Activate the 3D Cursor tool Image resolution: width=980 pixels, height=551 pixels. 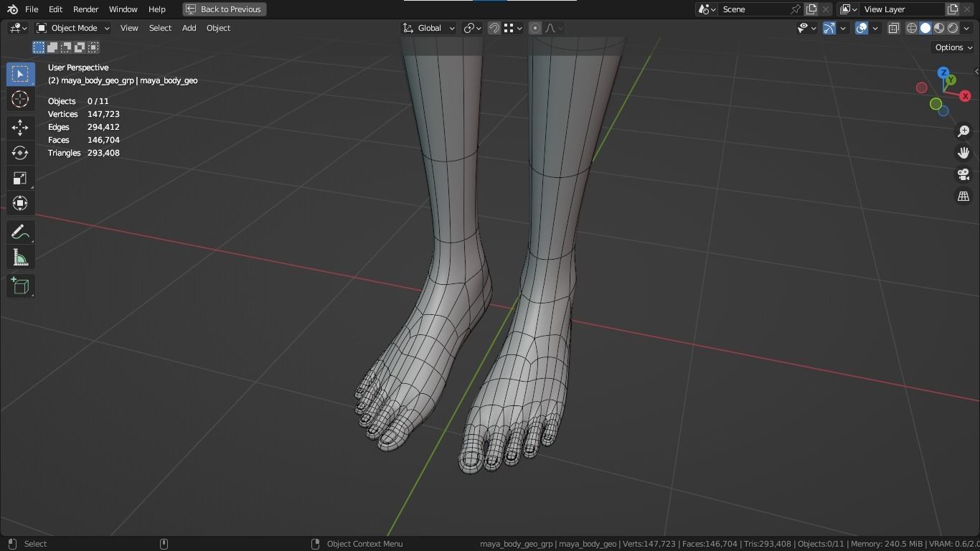[x=20, y=99]
